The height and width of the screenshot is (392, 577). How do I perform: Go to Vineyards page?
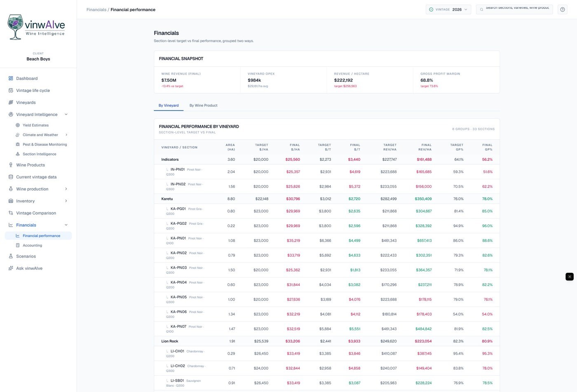[38, 102]
